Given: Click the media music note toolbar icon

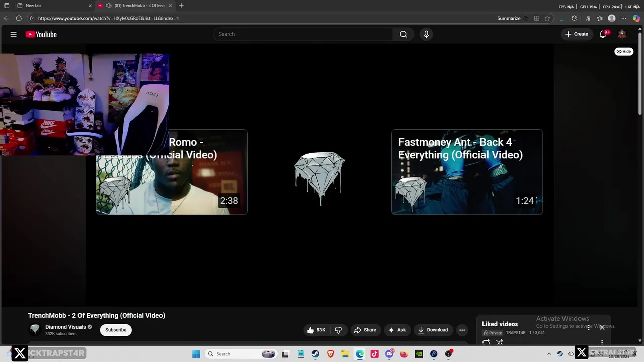Looking at the screenshot, I should click(587, 18).
